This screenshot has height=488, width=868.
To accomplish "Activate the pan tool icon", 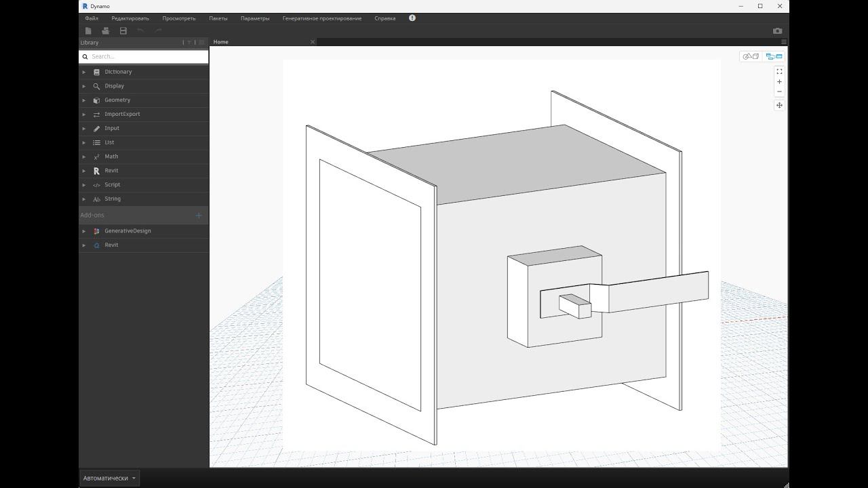I will [779, 105].
